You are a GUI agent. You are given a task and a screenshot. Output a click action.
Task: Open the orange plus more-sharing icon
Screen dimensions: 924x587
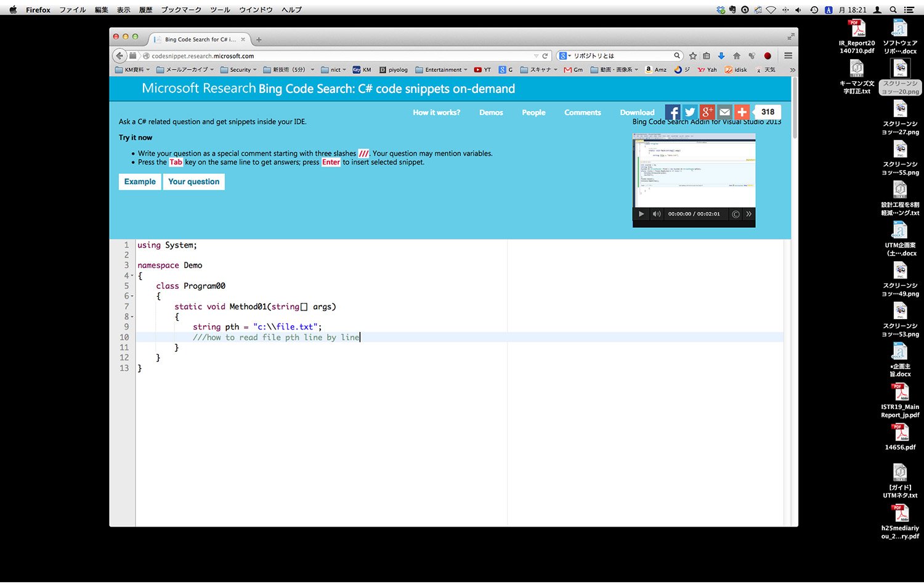click(742, 112)
